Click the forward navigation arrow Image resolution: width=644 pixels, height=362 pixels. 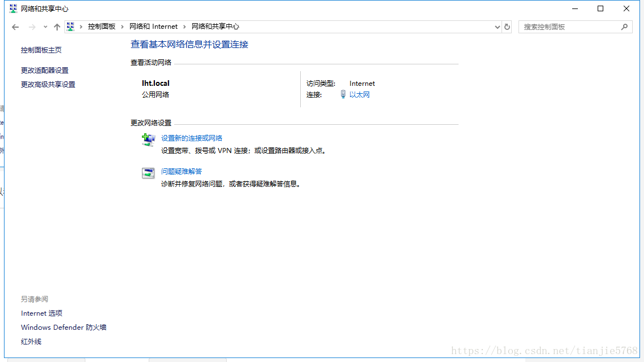click(32, 27)
